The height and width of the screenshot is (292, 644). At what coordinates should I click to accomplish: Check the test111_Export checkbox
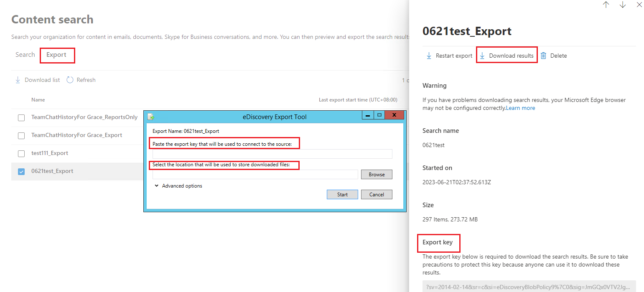pyautogui.click(x=21, y=153)
